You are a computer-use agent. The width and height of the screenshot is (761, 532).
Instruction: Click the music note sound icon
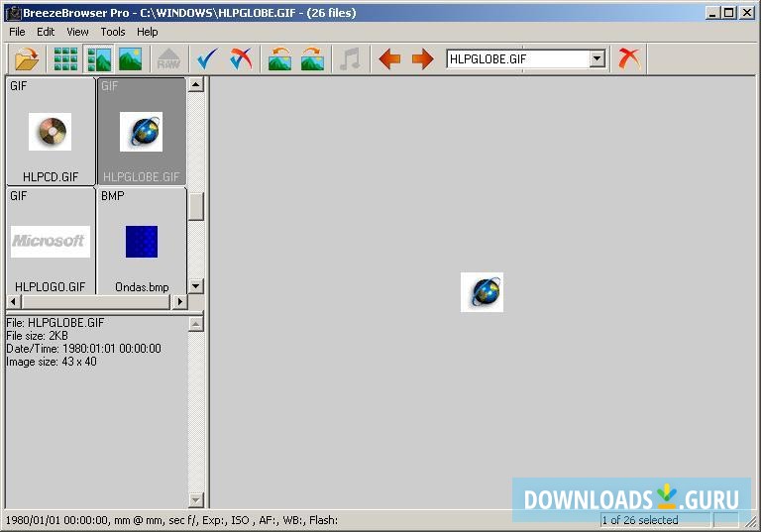pyautogui.click(x=350, y=58)
